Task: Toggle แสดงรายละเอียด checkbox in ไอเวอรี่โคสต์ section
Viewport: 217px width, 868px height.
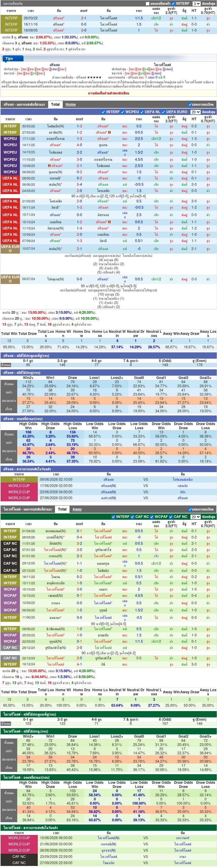Action: coord(190,510)
